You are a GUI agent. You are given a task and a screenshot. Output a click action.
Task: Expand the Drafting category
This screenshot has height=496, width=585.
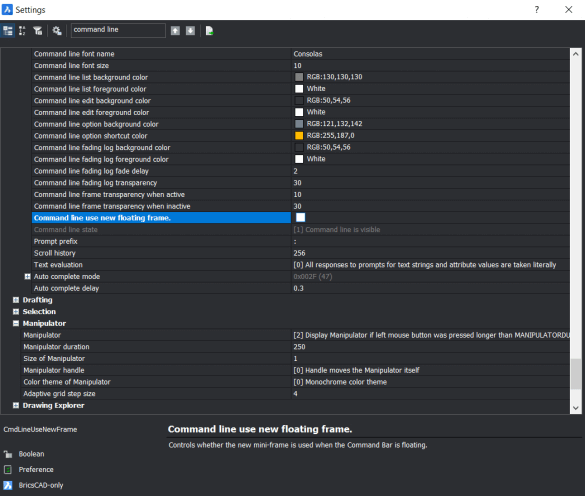(16, 300)
